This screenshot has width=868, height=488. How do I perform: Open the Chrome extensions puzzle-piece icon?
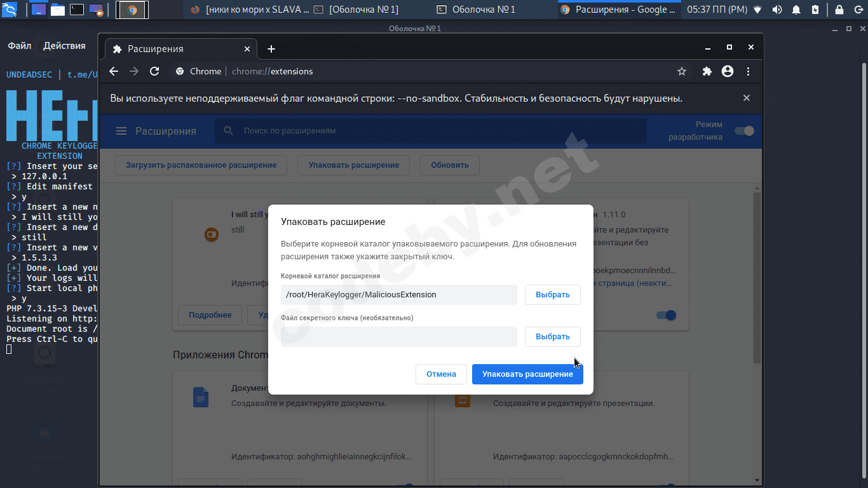click(707, 71)
